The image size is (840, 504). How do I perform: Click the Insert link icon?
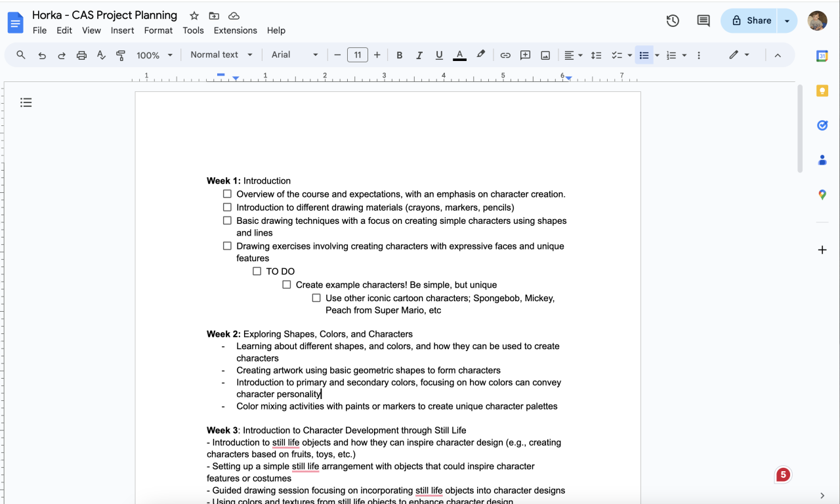pyautogui.click(x=505, y=56)
